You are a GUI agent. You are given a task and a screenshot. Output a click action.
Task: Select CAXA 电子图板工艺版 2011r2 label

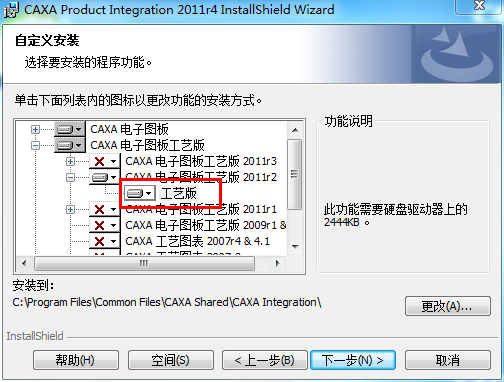click(x=201, y=177)
